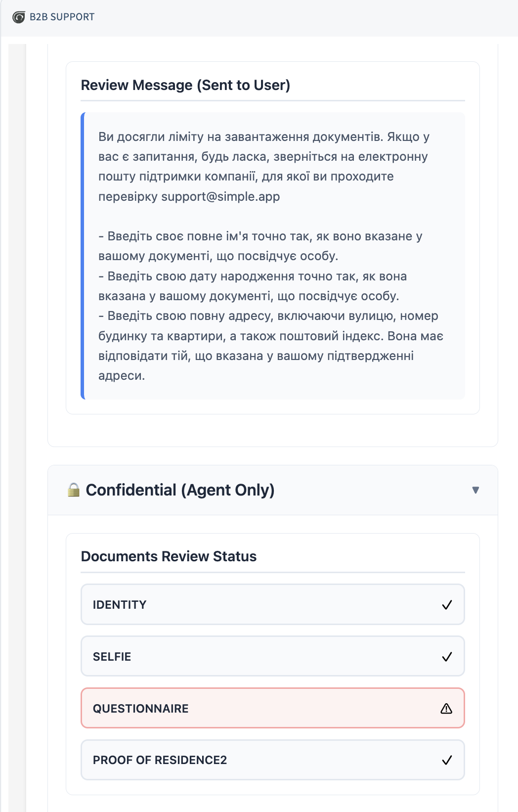Click the Review Message heading

(185, 85)
